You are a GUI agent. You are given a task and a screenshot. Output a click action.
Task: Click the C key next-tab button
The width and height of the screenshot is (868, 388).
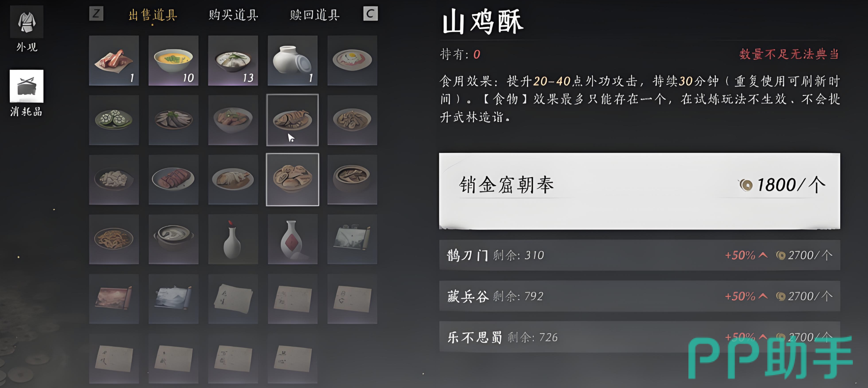coord(370,14)
